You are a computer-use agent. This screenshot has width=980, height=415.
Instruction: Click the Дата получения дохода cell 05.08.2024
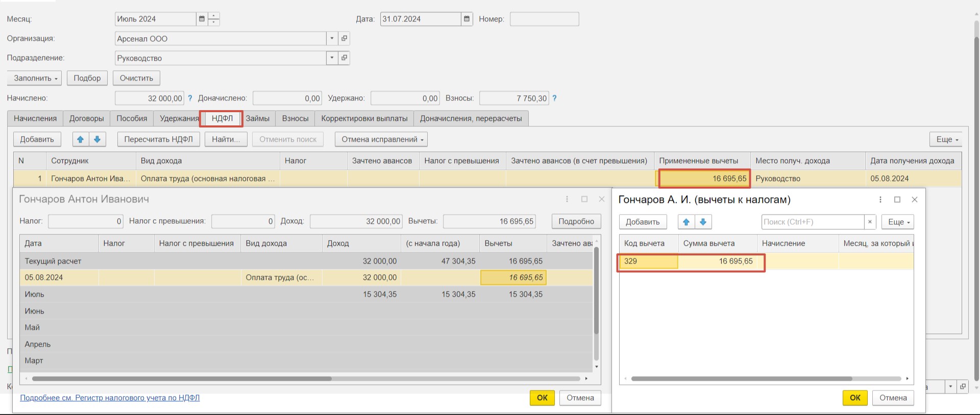(x=913, y=178)
